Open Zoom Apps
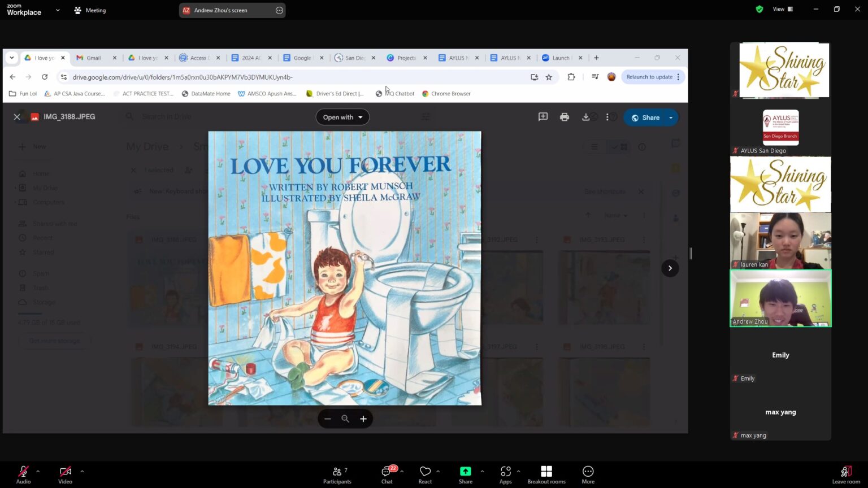The image size is (868, 488). 506,474
